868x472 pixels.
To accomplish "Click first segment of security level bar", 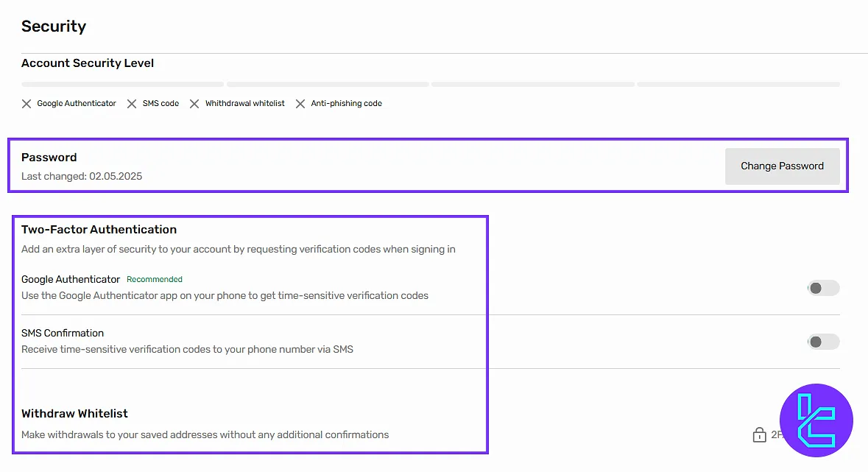I will 122,85.
